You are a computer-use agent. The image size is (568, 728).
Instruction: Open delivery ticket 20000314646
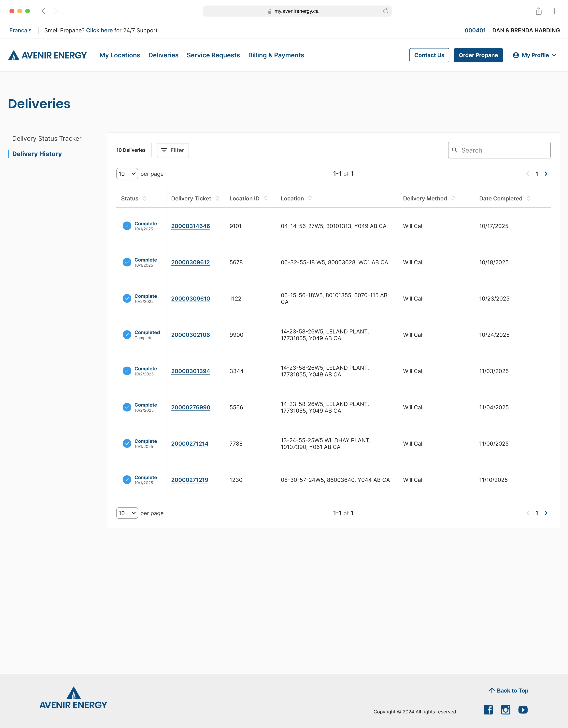coord(191,226)
